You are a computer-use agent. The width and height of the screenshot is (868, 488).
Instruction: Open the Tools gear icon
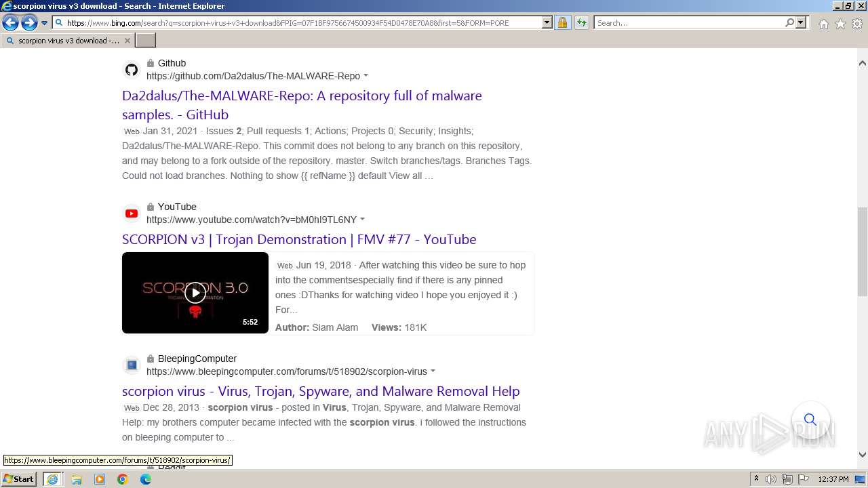pyautogui.click(x=857, y=24)
